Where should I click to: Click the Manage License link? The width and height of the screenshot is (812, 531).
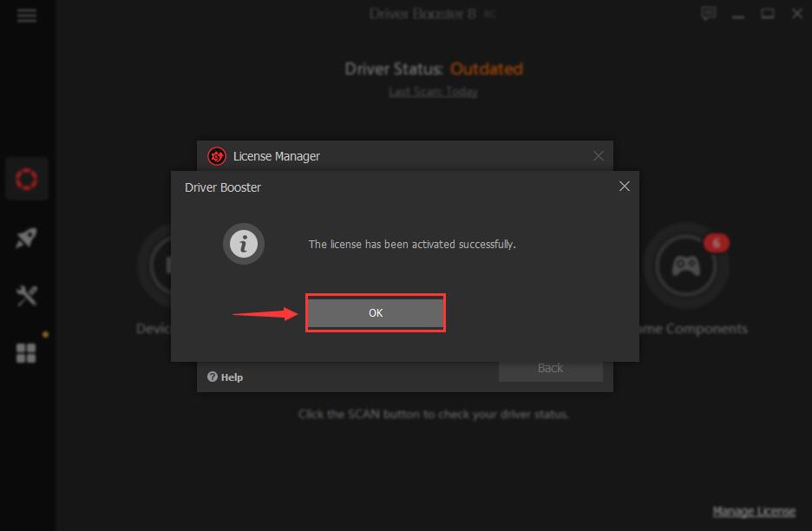coord(754,512)
